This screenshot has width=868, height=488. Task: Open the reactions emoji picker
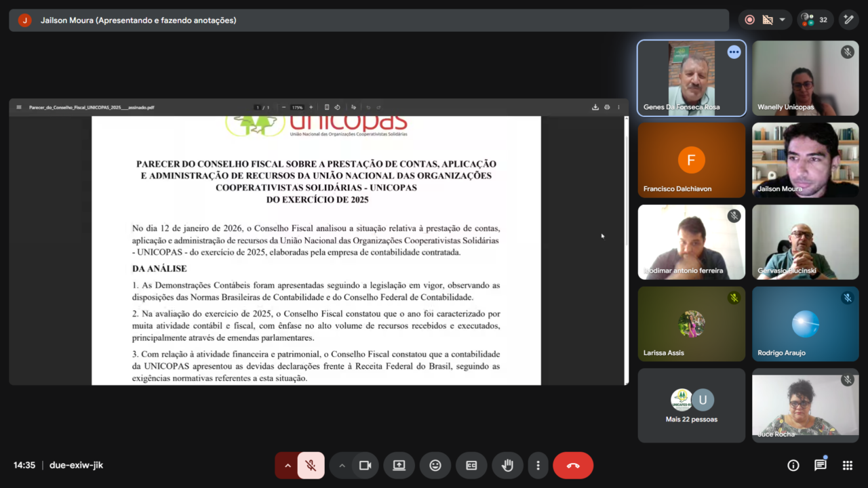point(435,466)
